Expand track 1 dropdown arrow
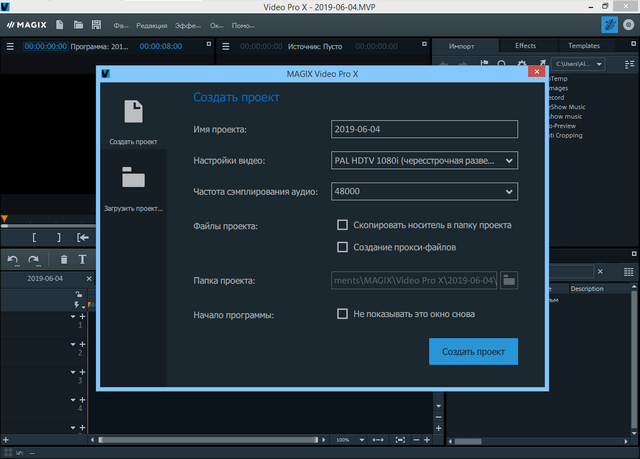This screenshot has height=459, width=640. coord(73,317)
